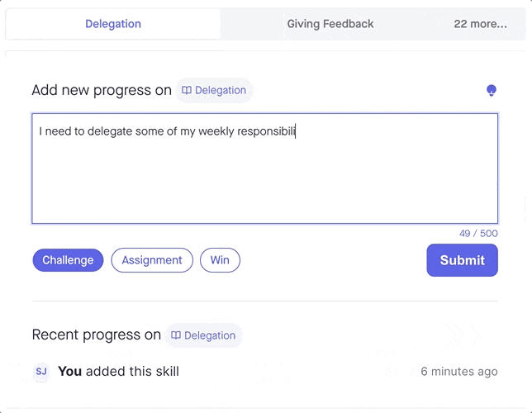This screenshot has height=413, width=532.
Task: Click "You added this skill" entry
Action: [x=118, y=372]
